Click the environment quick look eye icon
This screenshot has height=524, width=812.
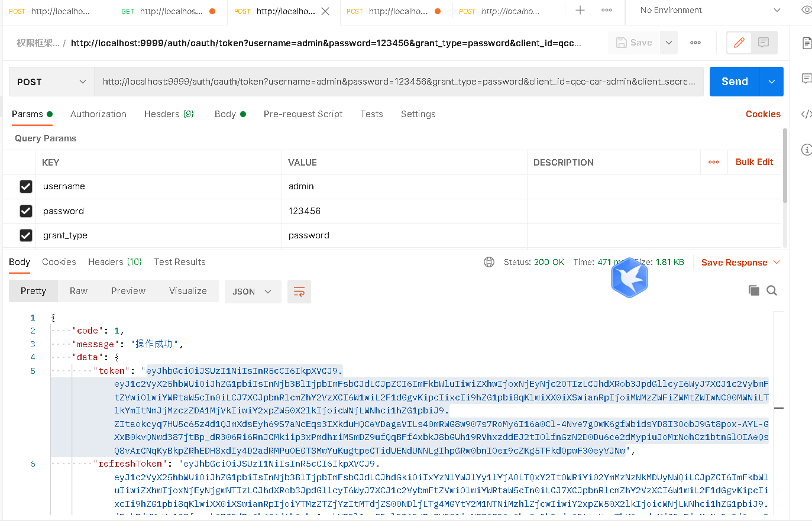click(806, 10)
